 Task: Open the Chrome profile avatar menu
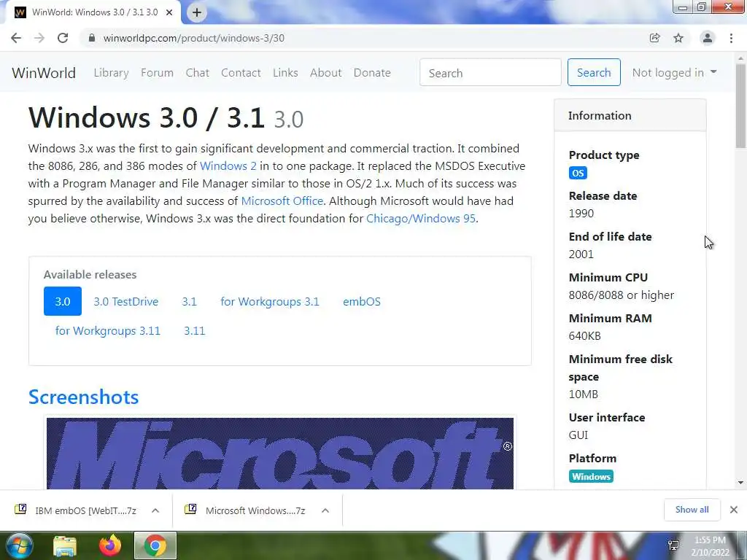point(708,38)
